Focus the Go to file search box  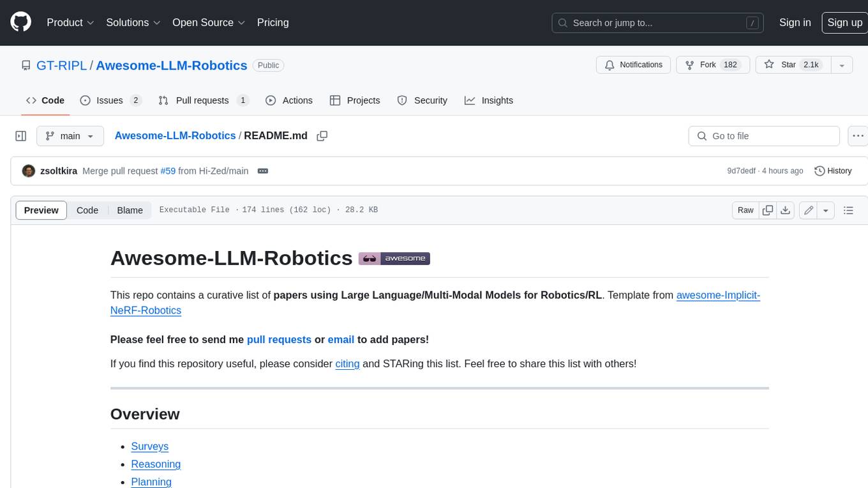pyautogui.click(x=764, y=136)
